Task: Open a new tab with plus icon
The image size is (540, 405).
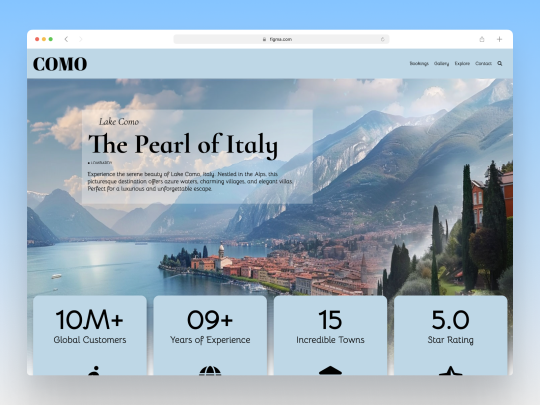Action: click(499, 39)
